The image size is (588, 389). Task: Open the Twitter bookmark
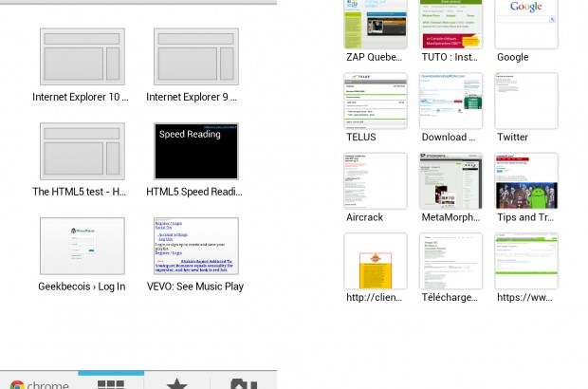[526, 101]
